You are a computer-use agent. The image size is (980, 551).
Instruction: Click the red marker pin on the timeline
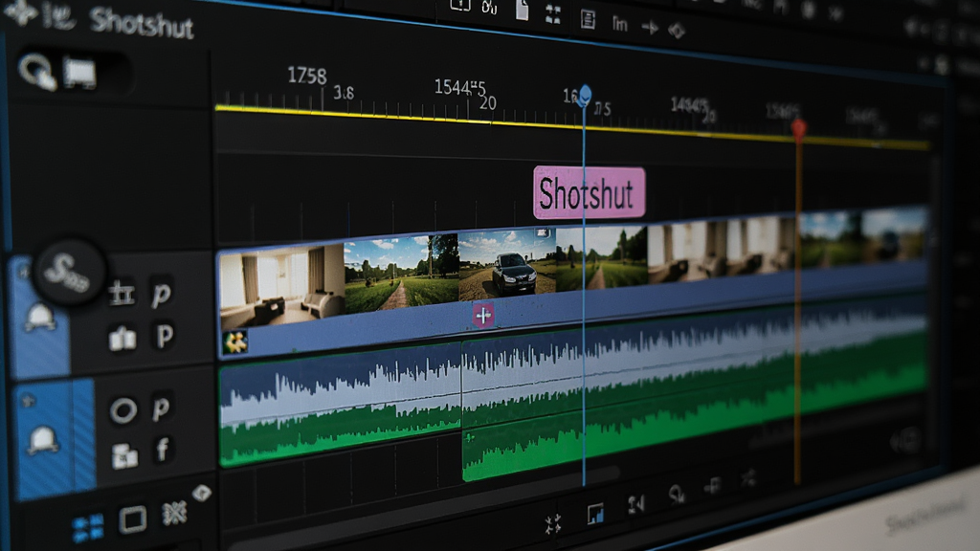click(x=798, y=129)
